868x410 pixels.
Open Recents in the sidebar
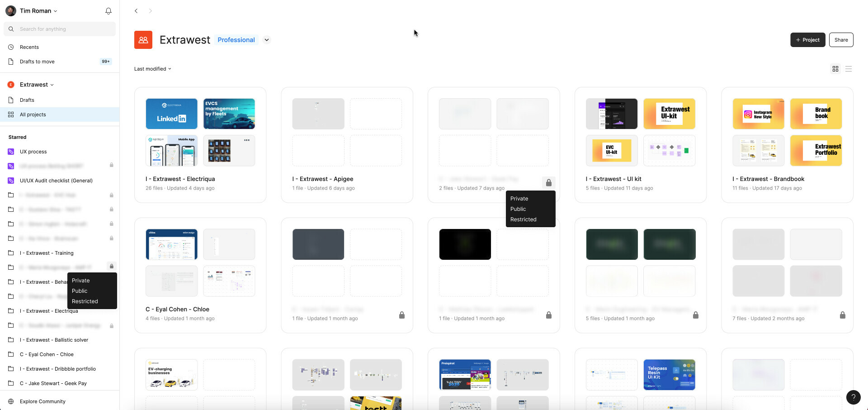60,47
